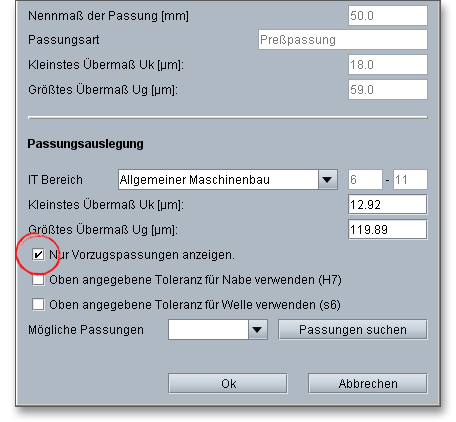Click the Nennmaß der Passung field
This screenshot has height=422, width=456.
click(x=388, y=15)
